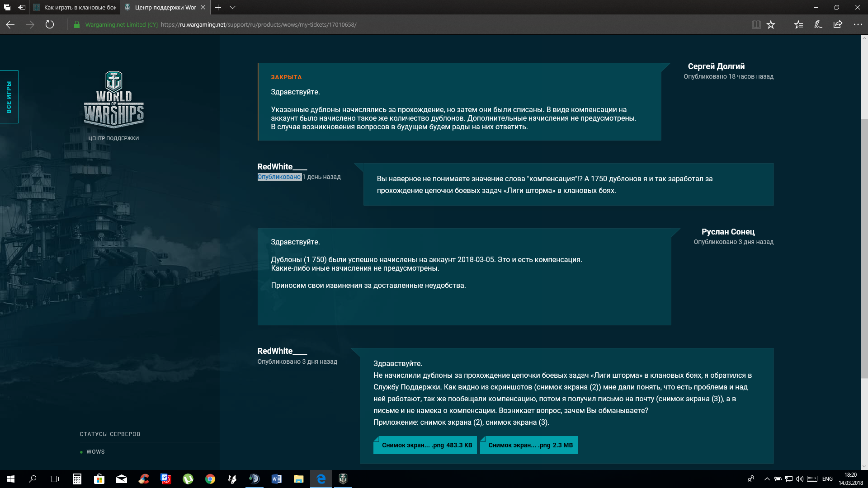Viewport: 868px width, 488px height.
Task: Open the favorites hub icon
Action: (x=798, y=25)
